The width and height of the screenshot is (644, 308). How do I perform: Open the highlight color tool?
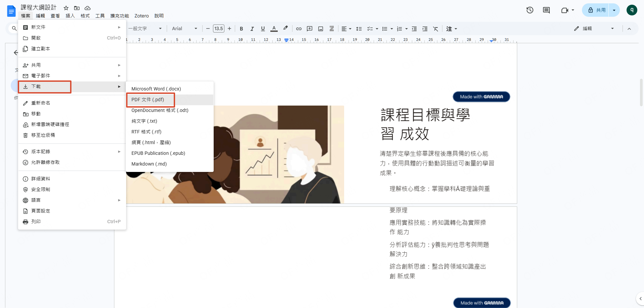click(285, 28)
